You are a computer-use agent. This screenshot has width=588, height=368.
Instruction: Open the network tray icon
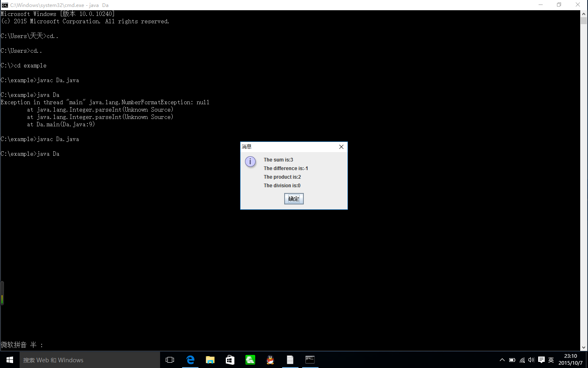(x=522, y=360)
